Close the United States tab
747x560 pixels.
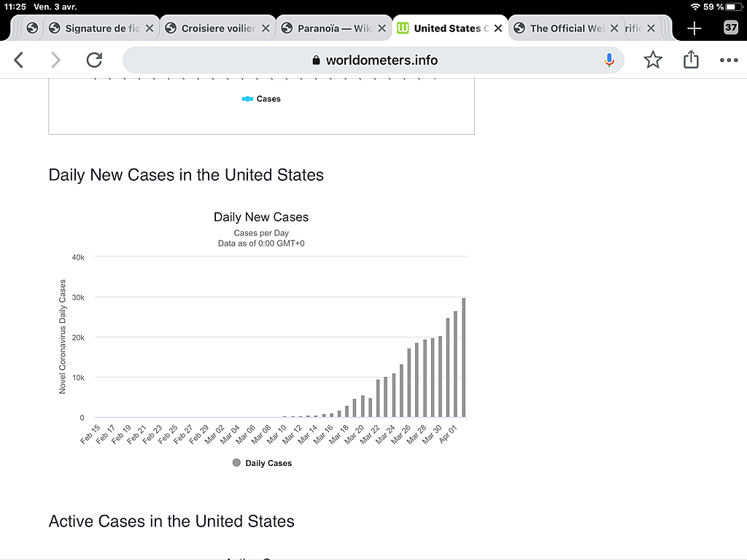(x=498, y=28)
